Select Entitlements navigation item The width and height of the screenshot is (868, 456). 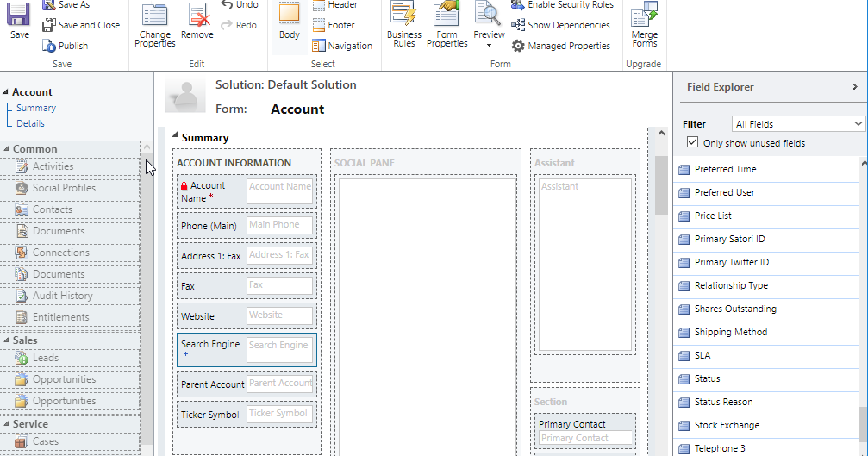(x=70, y=318)
